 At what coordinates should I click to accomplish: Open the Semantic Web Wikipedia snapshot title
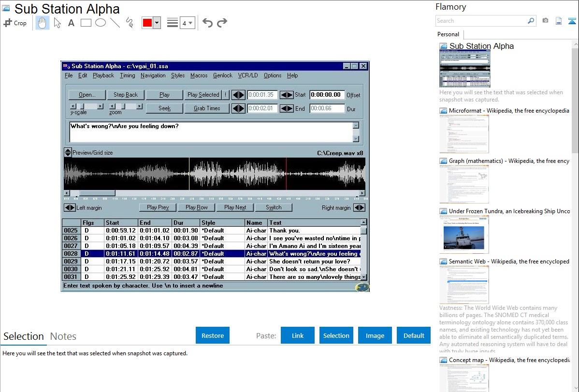coord(509,261)
